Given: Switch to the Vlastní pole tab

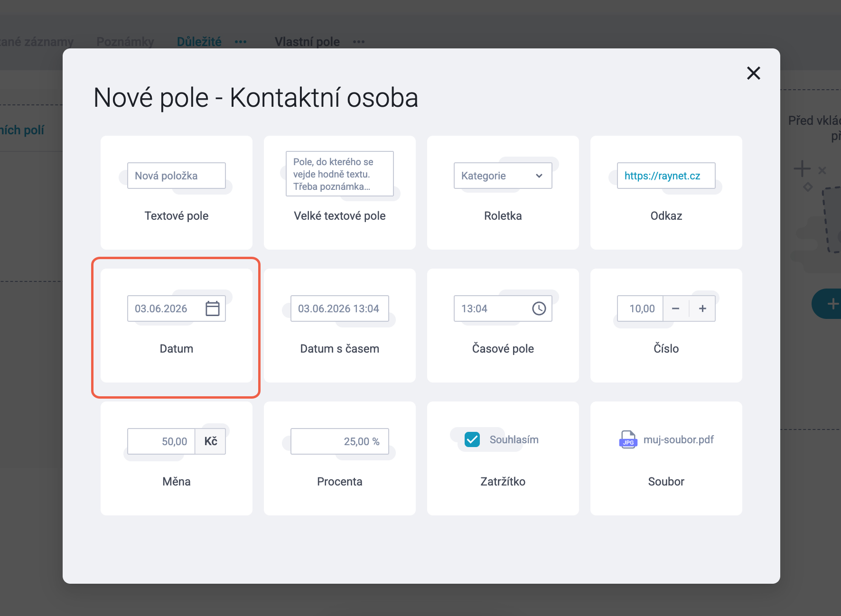Looking at the screenshot, I should tap(307, 42).
